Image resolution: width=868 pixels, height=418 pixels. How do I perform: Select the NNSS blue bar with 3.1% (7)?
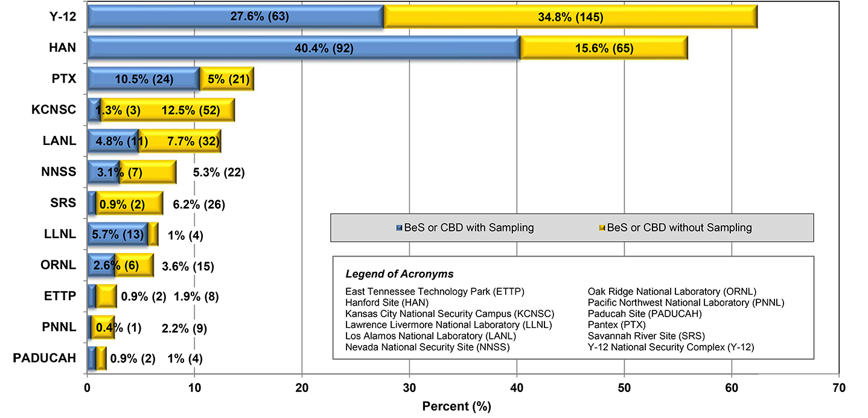(x=104, y=172)
